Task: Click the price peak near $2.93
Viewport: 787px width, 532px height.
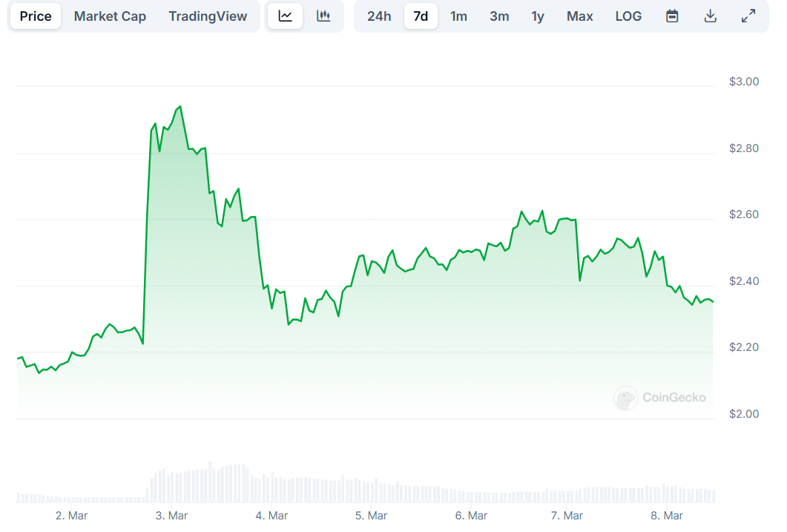Action: [180, 107]
